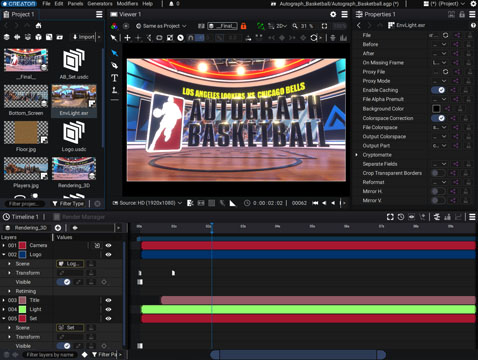Hide the Light layer with eye icon
This screenshot has width=478, height=360.
point(108,309)
